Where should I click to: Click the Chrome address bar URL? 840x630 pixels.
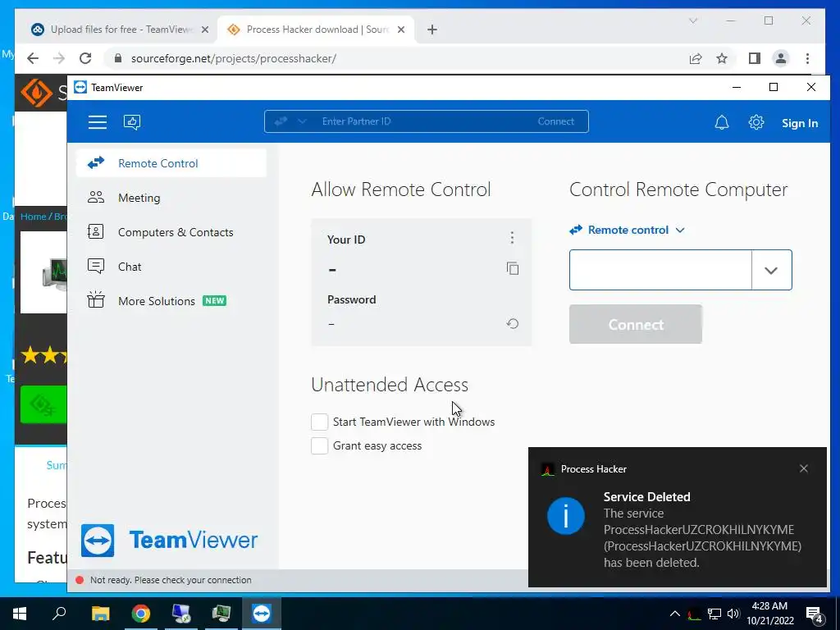(234, 58)
